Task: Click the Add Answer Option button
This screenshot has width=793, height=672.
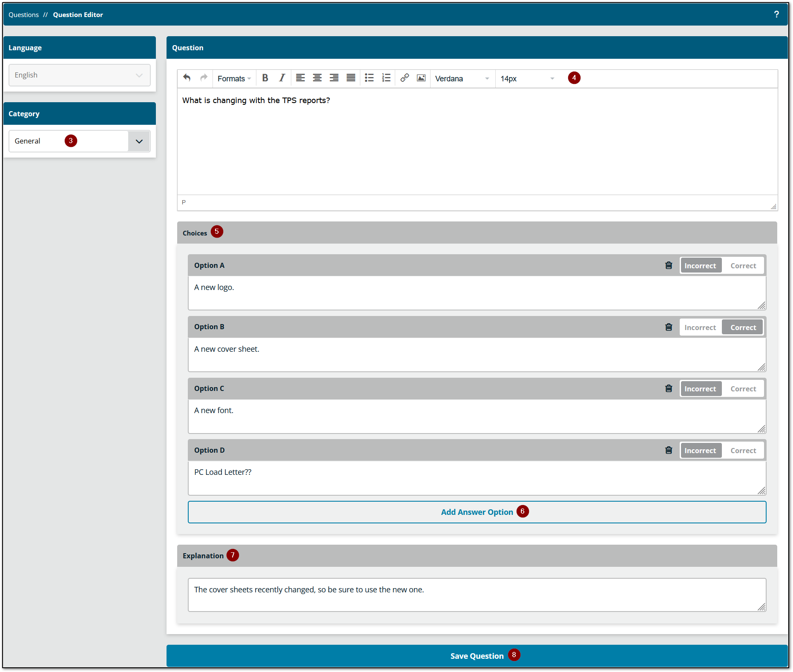Action: (x=477, y=512)
